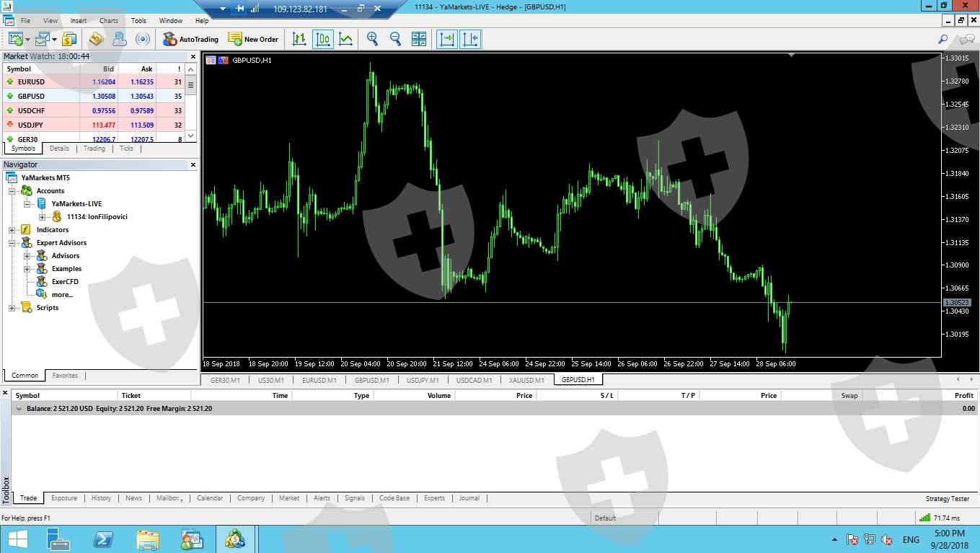Collapse the Accounts tree node
Screen dimensions: 980x553
pos(12,191)
